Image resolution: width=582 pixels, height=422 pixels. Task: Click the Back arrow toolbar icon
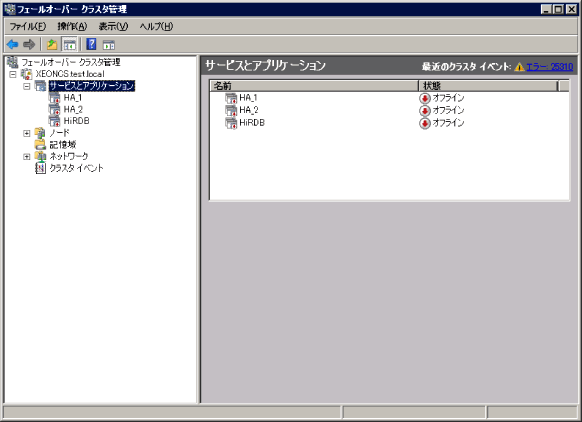(x=13, y=45)
